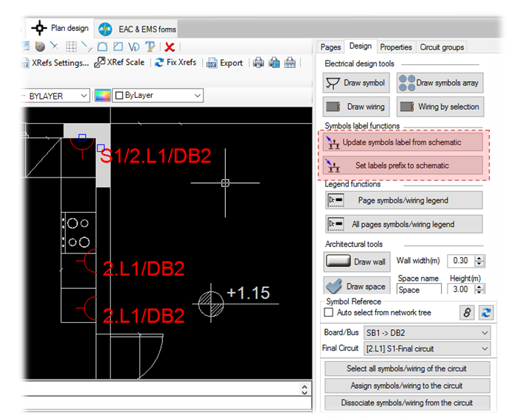Click the Height value field showing 3.00
This screenshot has width=514, height=420.
click(x=461, y=290)
